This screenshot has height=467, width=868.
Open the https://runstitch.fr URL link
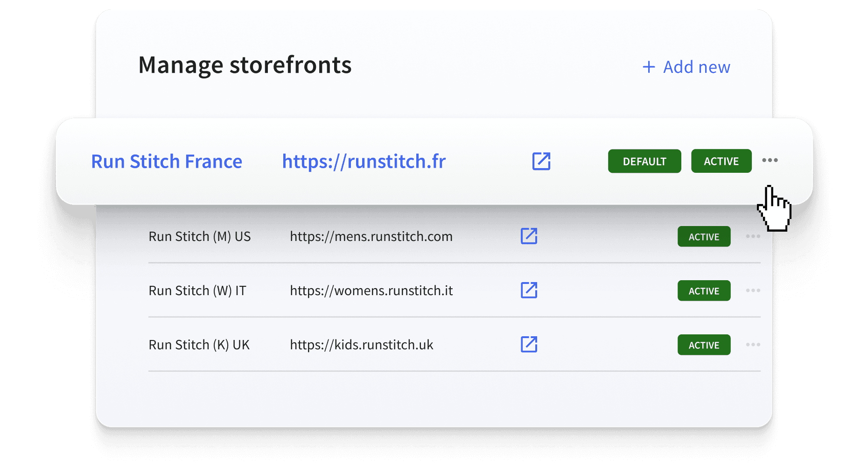click(x=364, y=162)
